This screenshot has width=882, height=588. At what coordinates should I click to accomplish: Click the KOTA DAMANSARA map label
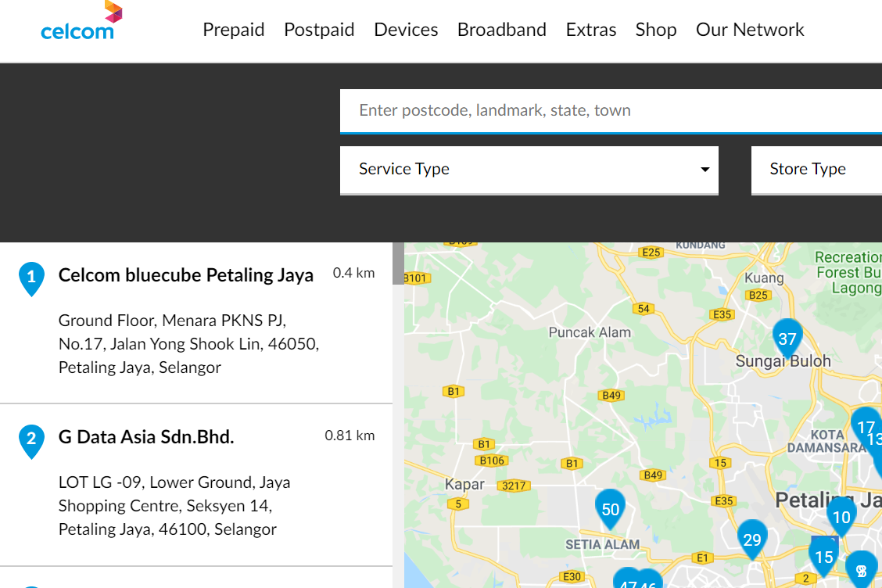826,442
